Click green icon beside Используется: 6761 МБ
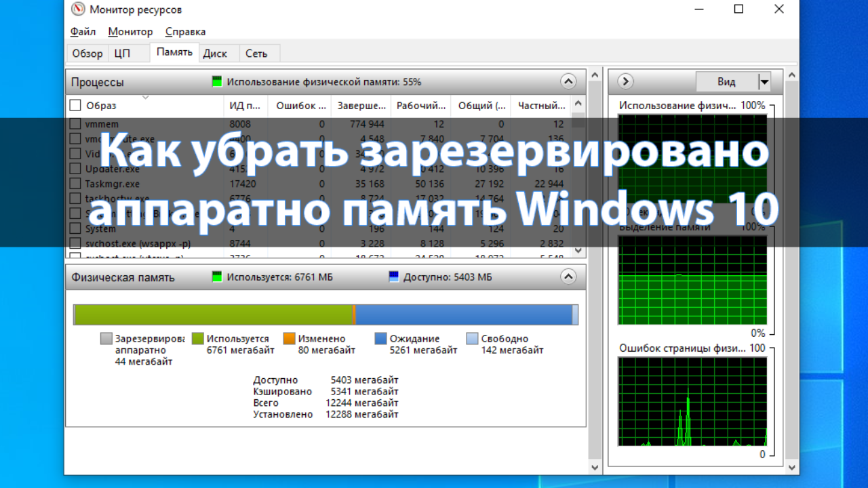868x488 pixels. point(217,277)
